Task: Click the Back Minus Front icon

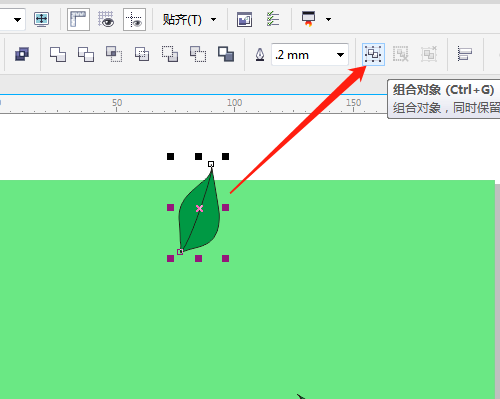Action: 198,54
